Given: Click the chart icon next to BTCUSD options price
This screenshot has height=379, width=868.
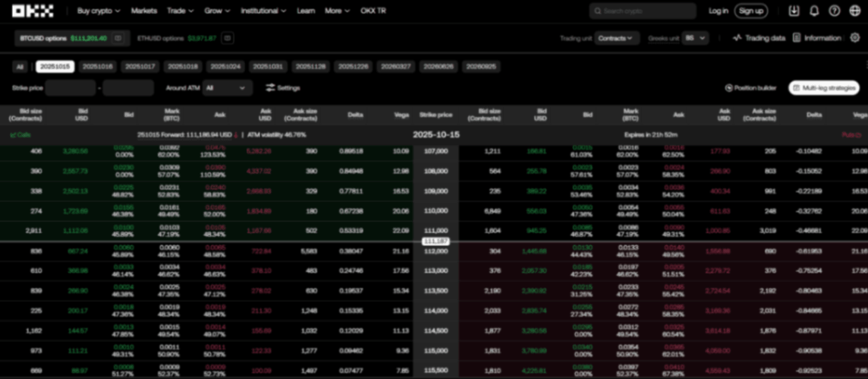Looking at the screenshot, I should 118,38.
